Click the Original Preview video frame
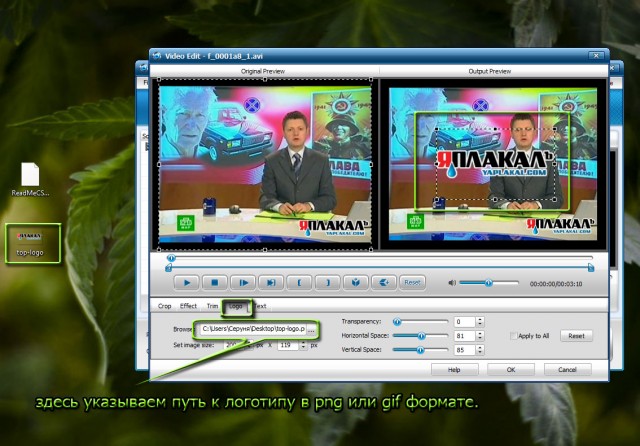The height and width of the screenshot is (446, 640). pyautogui.click(x=264, y=164)
